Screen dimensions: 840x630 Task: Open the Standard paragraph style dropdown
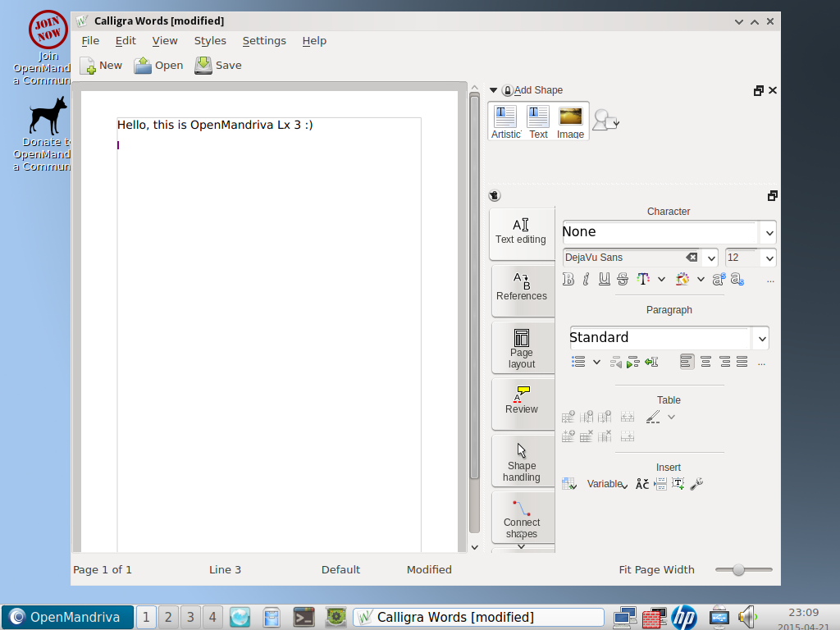coord(761,338)
